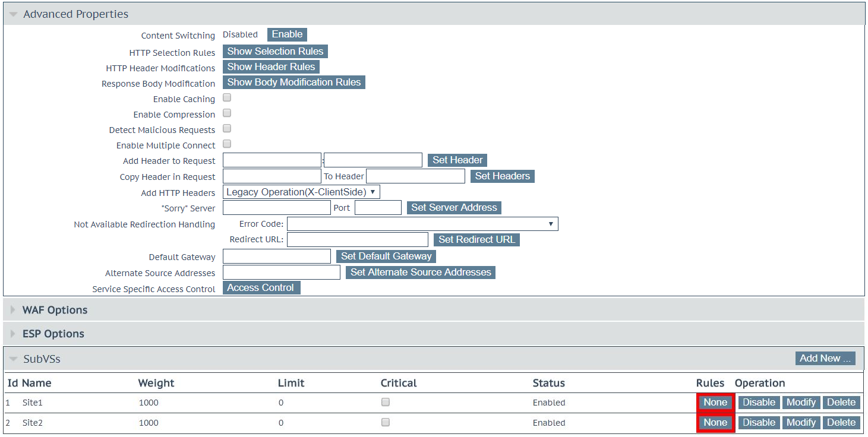Check the Critical box for Site1
Image resolution: width=868 pixels, height=437 pixels.
point(386,402)
